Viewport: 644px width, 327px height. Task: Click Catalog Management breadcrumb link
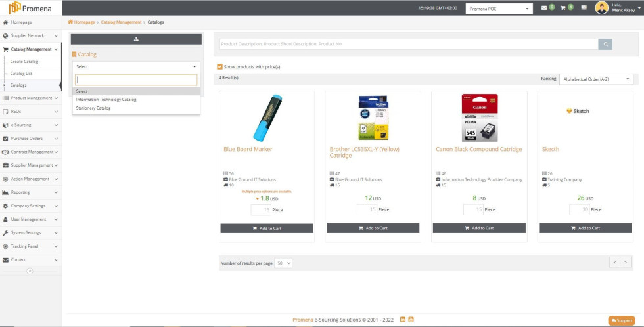pos(121,22)
